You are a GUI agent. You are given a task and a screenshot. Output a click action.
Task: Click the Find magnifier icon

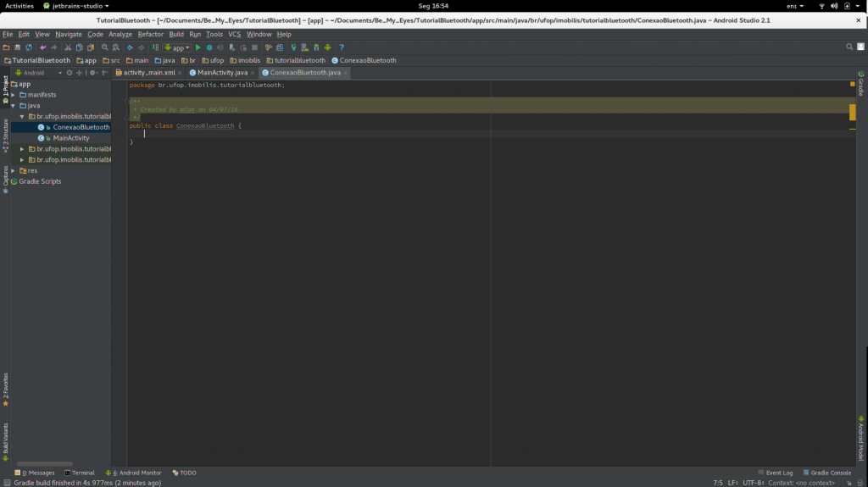[104, 47]
